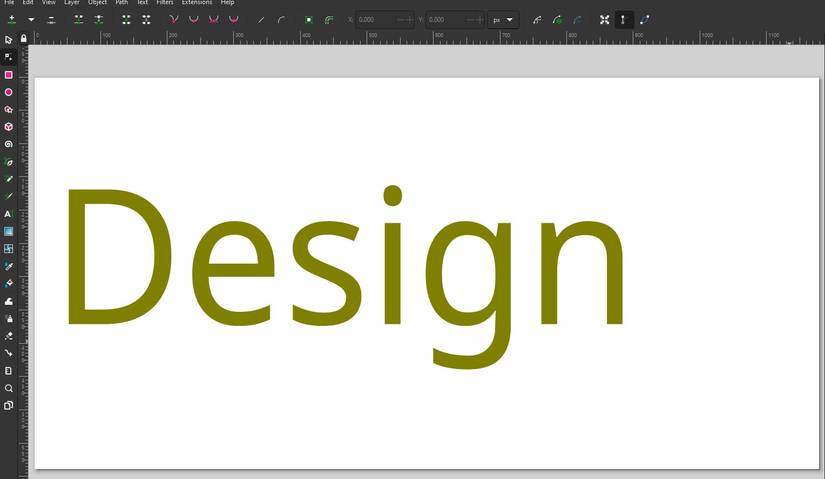The height and width of the screenshot is (479, 825).
Task: Select the Zoom magnifier tool
Action: (8, 388)
